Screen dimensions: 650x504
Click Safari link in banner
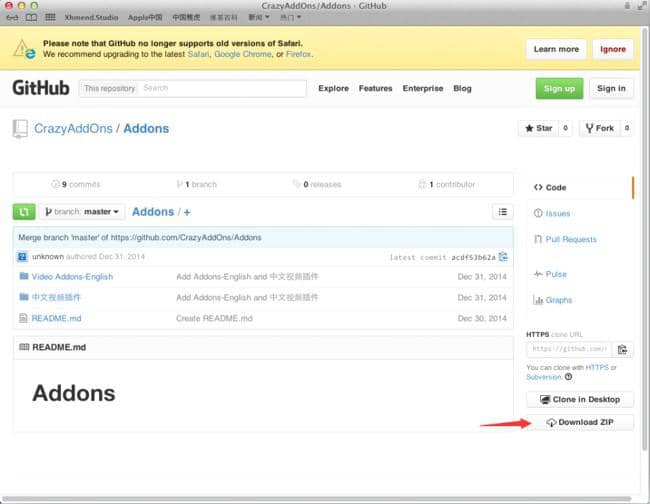point(198,54)
